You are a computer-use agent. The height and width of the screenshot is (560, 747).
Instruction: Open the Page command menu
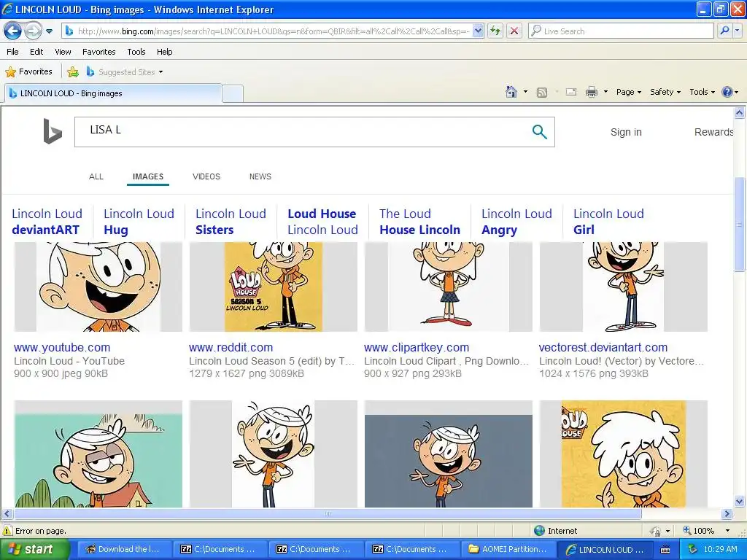pos(629,92)
